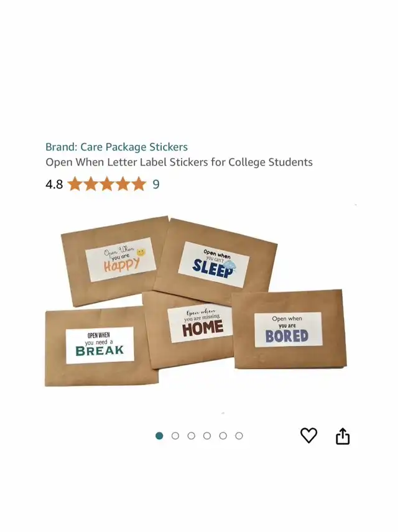Switch to the second image carousel dot
Screen dimensions: 398x532
point(175,436)
